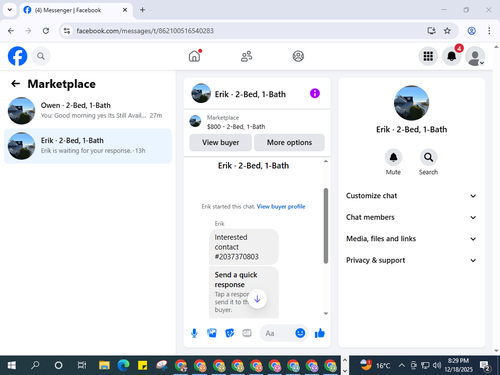Click the More options button
Viewport: 500px width, 375px height.
click(x=289, y=142)
